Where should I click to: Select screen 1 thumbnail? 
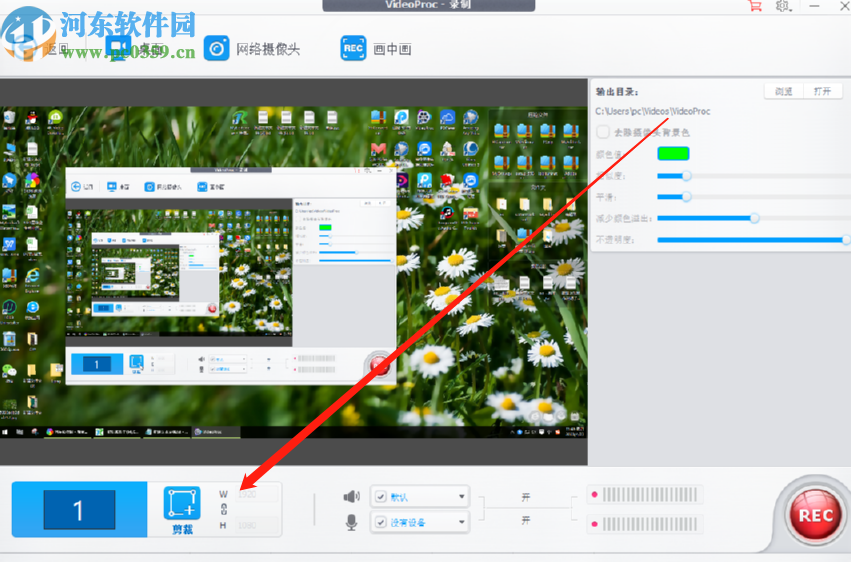(x=79, y=509)
